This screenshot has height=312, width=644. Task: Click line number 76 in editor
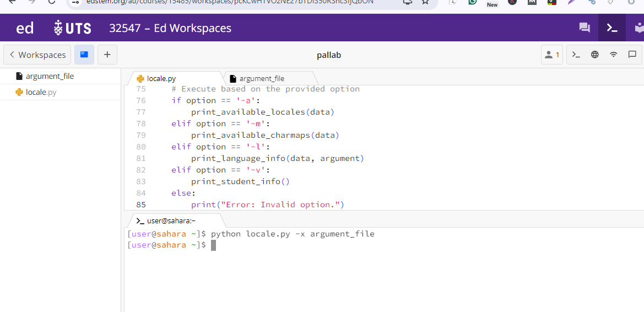[x=141, y=100]
